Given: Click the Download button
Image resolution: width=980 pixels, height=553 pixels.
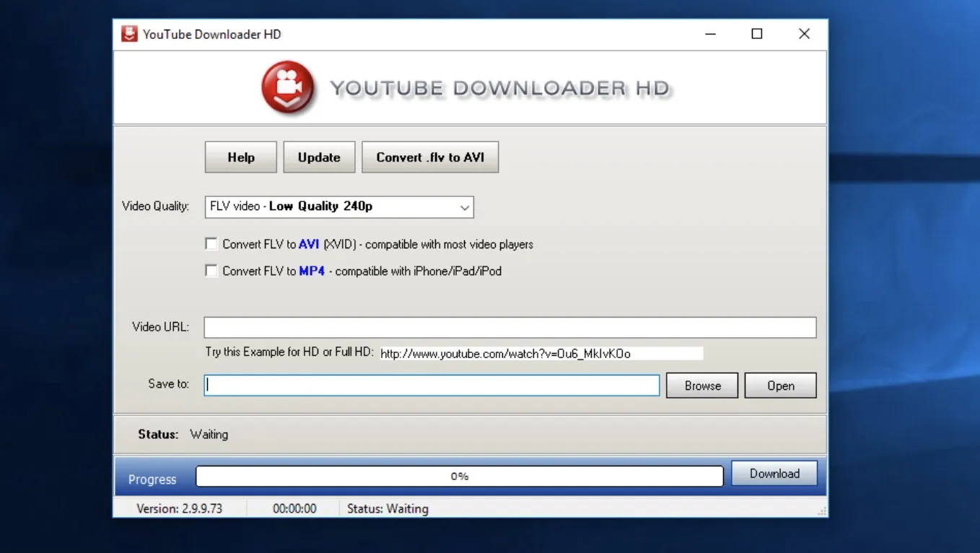Looking at the screenshot, I should tap(774, 474).
